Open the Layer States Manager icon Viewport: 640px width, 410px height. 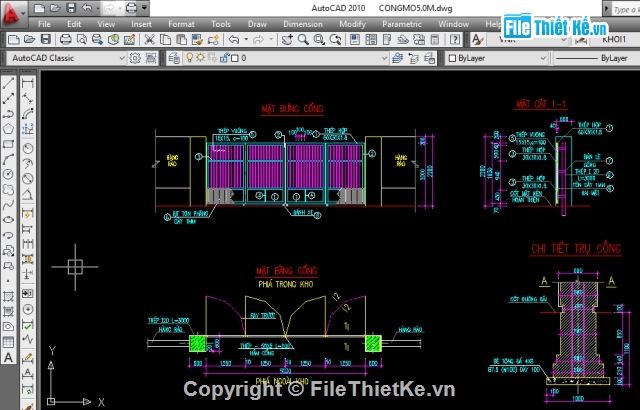point(429,58)
